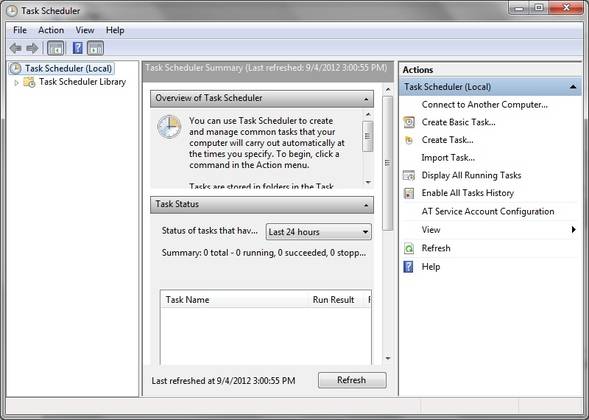Click Connect to Another Computer...
The image size is (589, 420).
485,104
